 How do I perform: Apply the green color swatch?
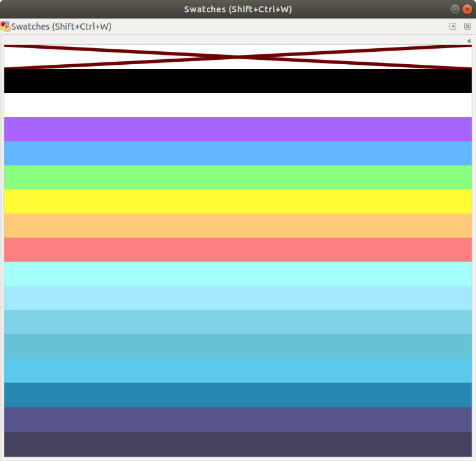tap(238, 177)
